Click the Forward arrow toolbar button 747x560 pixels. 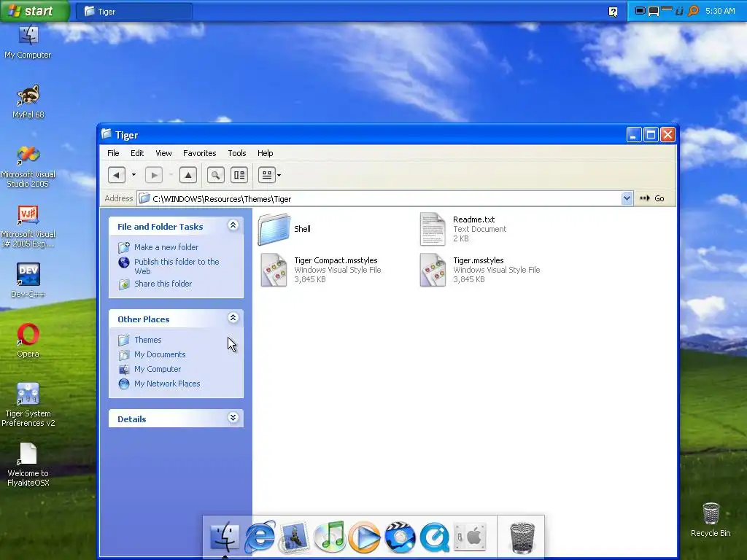point(153,175)
